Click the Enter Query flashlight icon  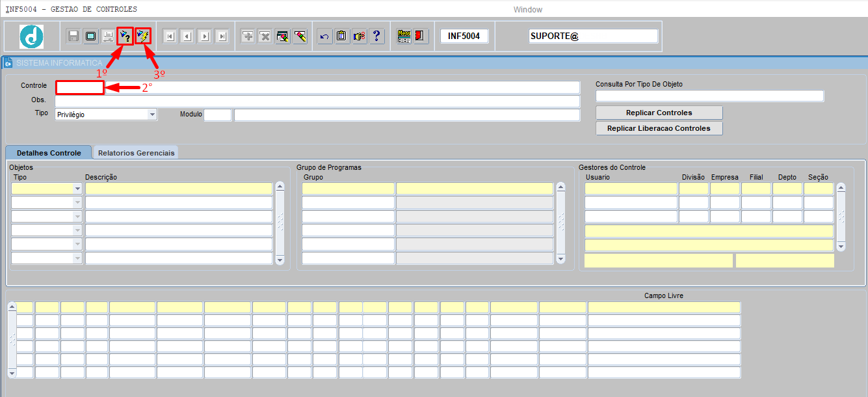pos(125,36)
